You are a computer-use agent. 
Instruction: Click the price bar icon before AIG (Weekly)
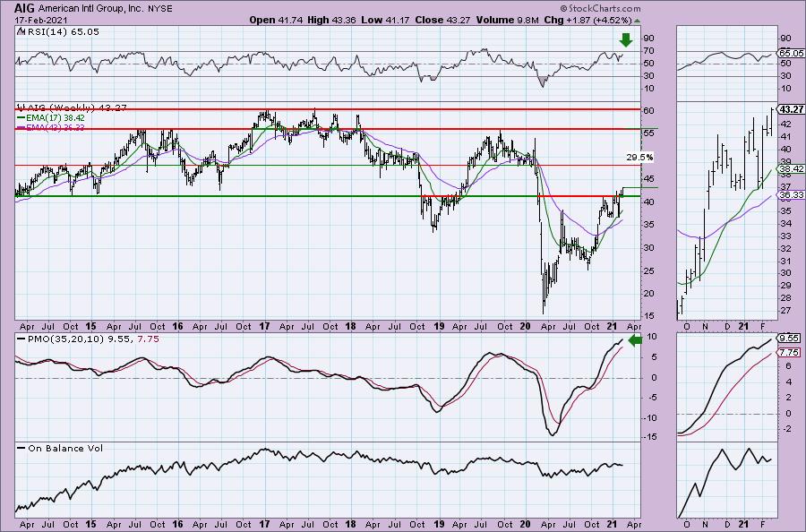click(21, 108)
